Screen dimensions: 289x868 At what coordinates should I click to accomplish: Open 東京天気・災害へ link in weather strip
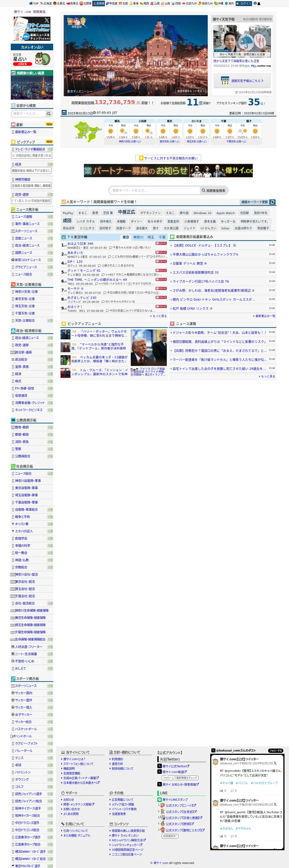click(169, 142)
